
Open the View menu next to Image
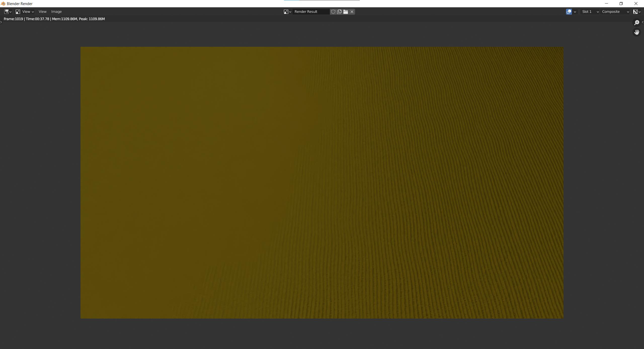[x=43, y=12]
